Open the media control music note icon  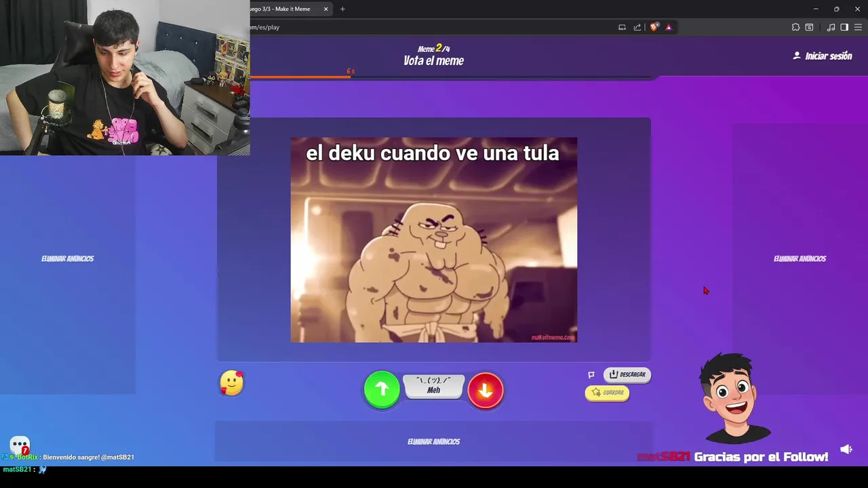831,27
